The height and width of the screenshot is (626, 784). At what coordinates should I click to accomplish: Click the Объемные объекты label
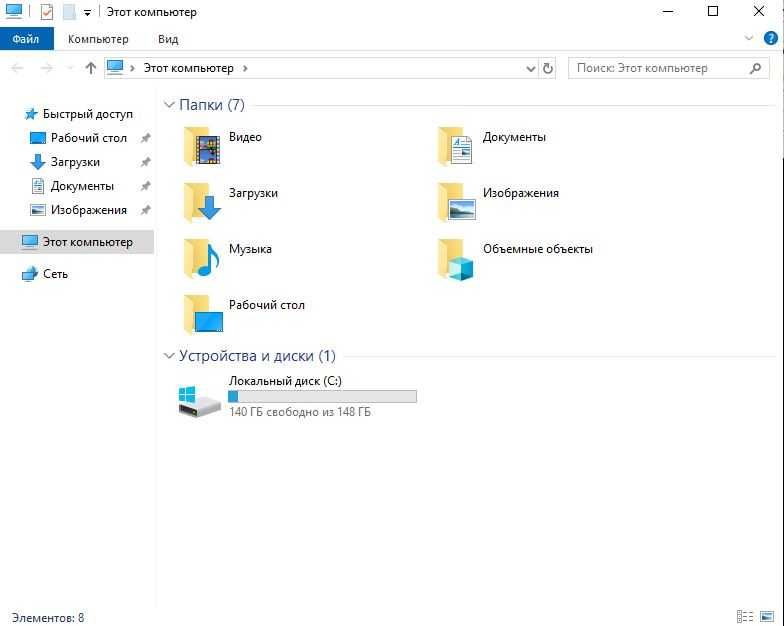click(538, 248)
